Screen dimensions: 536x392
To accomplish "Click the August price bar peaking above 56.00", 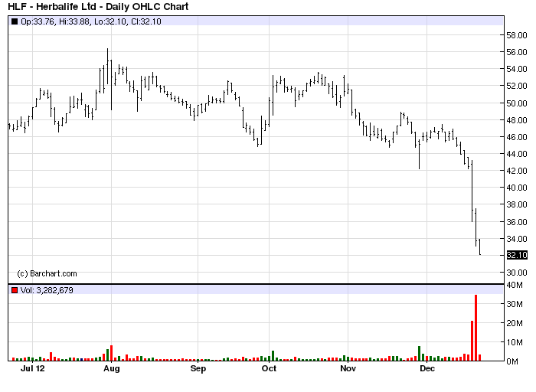I will coord(108,67).
